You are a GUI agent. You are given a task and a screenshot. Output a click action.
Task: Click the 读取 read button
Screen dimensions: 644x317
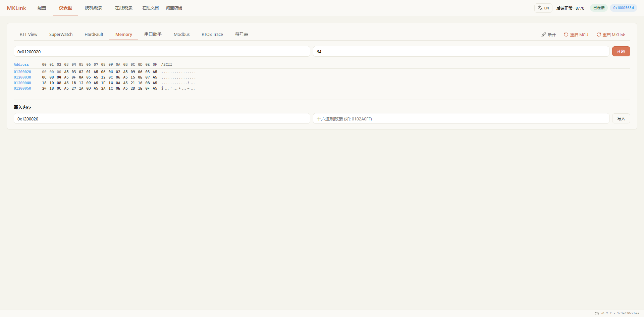pyautogui.click(x=621, y=51)
